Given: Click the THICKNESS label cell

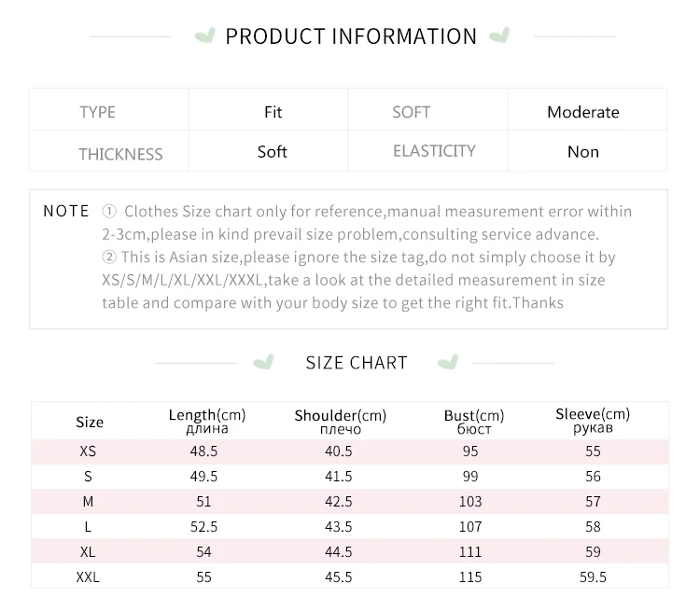Looking at the screenshot, I should pyautogui.click(x=120, y=154).
